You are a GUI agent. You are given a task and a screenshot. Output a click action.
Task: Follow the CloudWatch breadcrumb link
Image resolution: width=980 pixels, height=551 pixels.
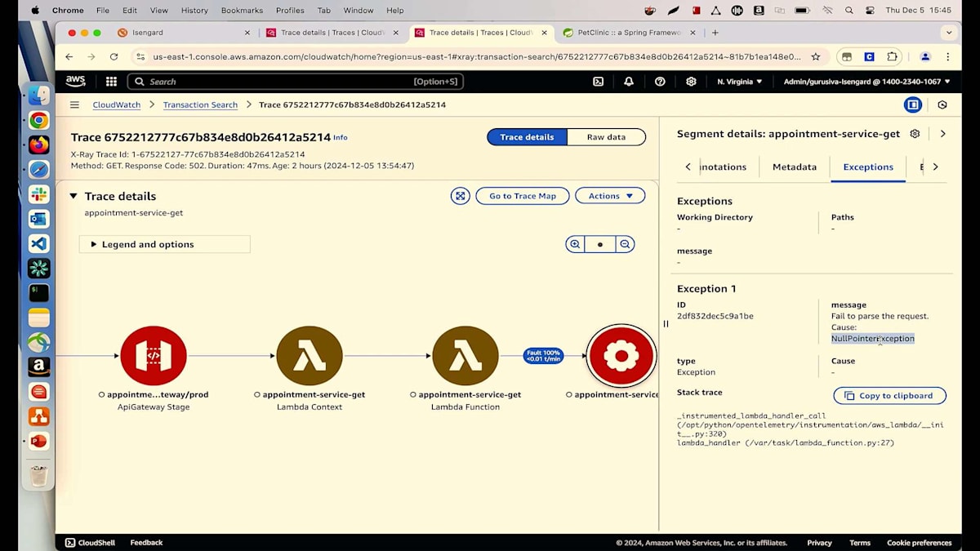point(117,105)
